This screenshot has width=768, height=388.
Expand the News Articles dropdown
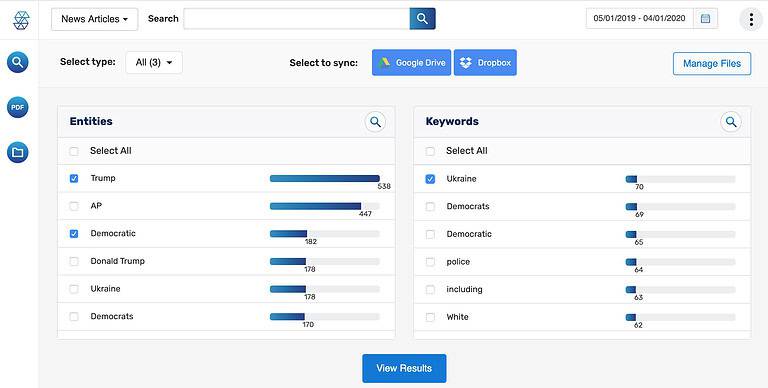pos(95,19)
